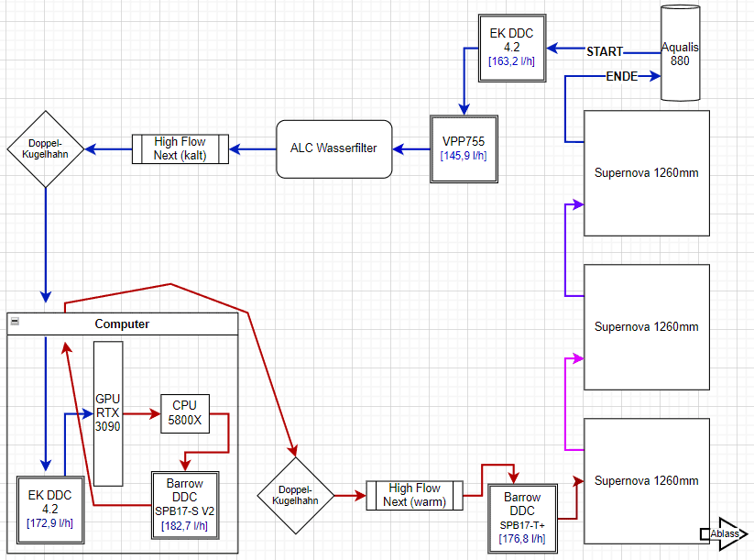
Task: Collapse the Computer container box
Action: click(15, 321)
